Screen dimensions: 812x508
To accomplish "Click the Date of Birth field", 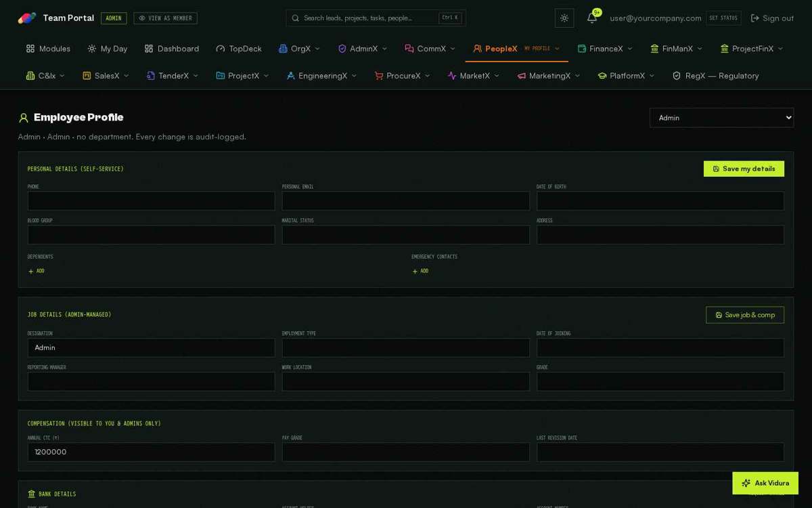I will coord(660,200).
